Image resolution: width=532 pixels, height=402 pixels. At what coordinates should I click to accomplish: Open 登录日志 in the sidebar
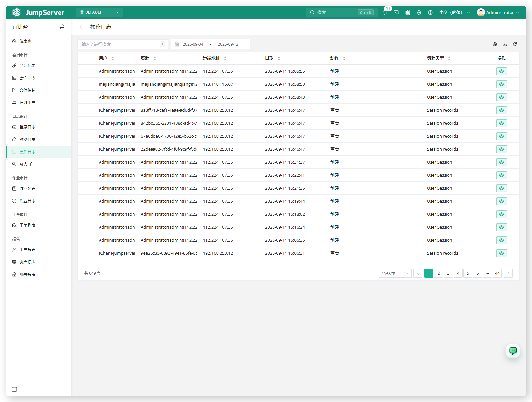tap(38, 127)
